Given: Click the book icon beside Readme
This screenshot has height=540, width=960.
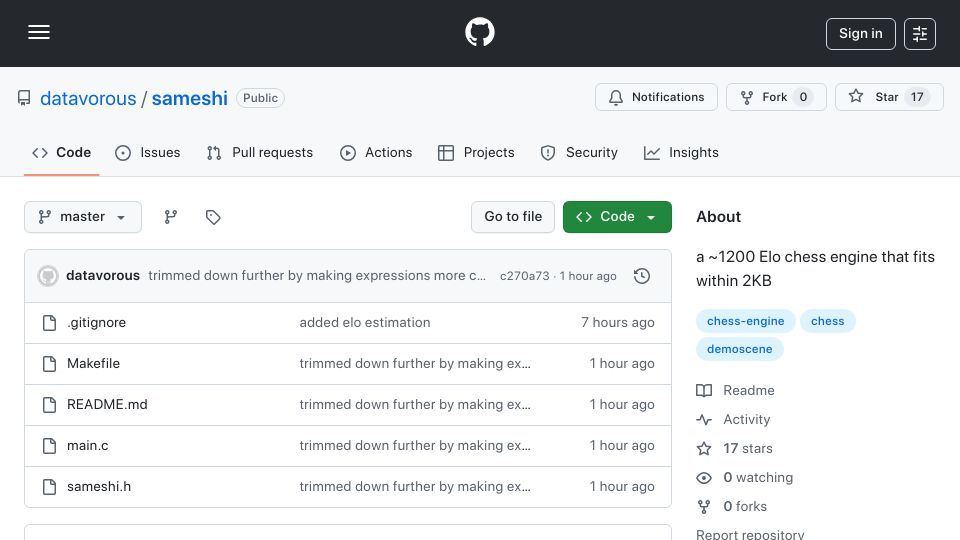Looking at the screenshot, I should click(x=704, y=391).
